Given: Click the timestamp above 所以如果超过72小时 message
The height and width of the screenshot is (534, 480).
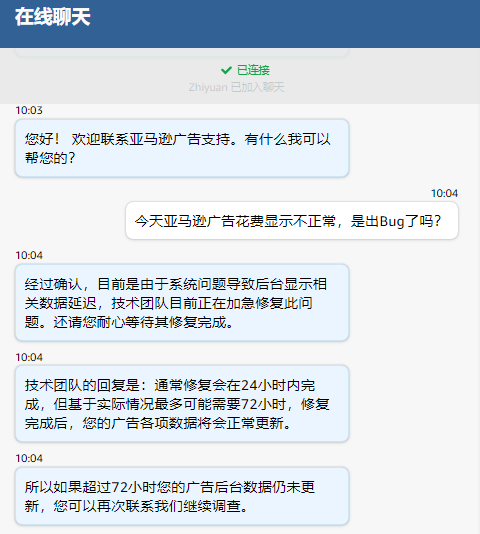Looking at the screenshot, I should tap(29, 458).
